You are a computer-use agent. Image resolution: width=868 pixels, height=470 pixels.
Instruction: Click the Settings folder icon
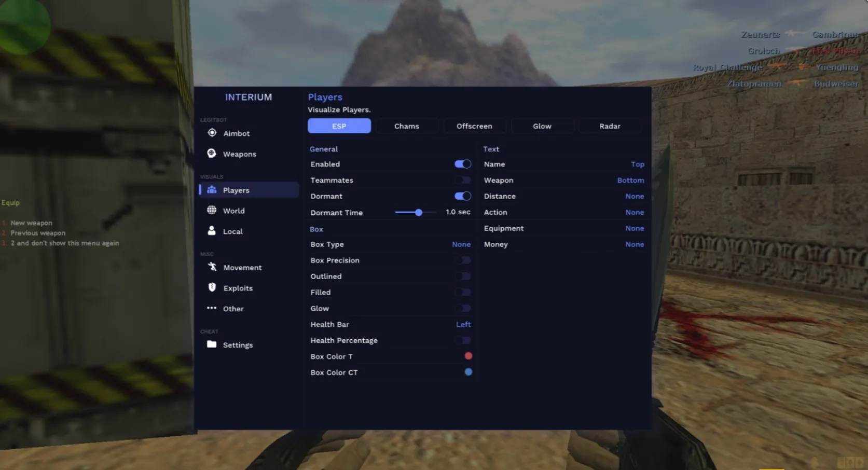212,344
